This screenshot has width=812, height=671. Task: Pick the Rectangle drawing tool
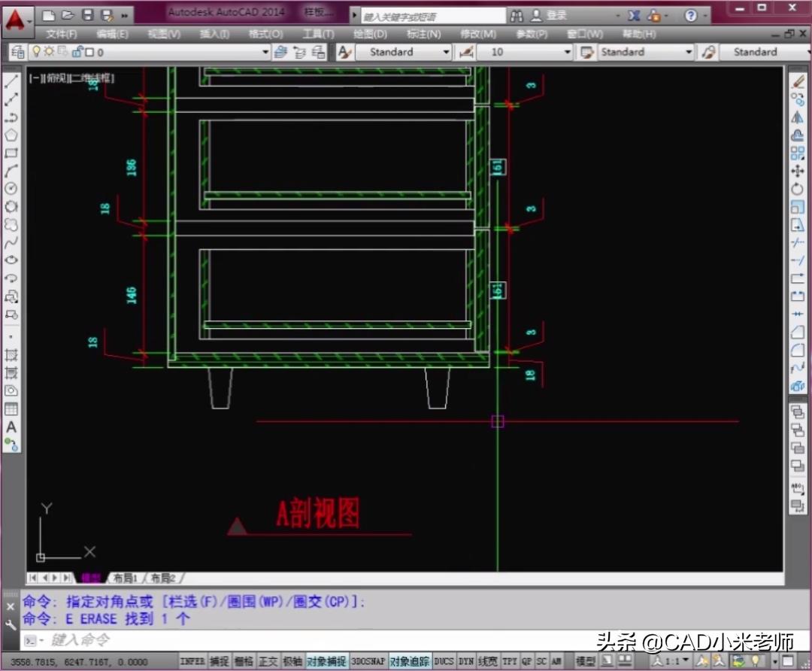tap(11, 153)
